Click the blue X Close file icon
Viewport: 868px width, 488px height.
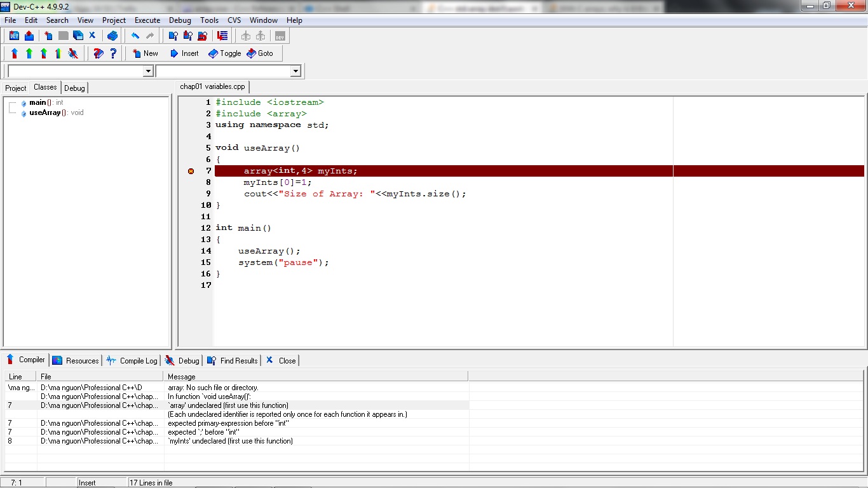click(x=92, y=36)
